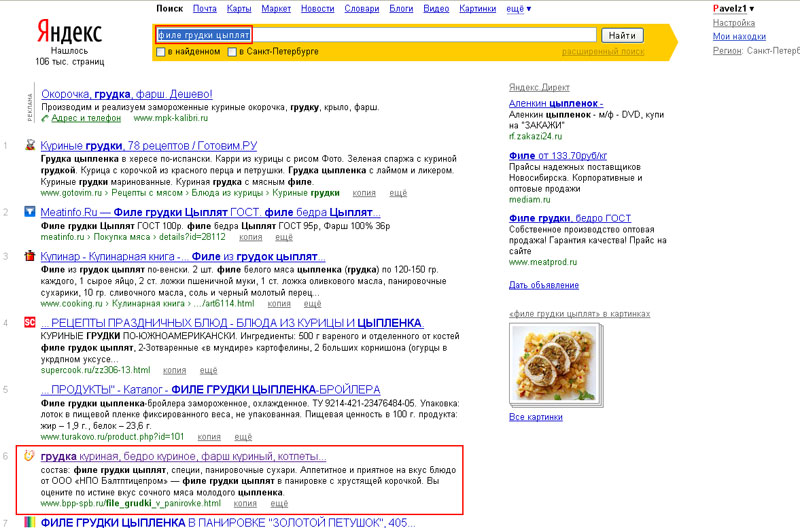The image size is (800, 528).
Task: Open the Pavelz1 user menu
Action: point(733,9)
